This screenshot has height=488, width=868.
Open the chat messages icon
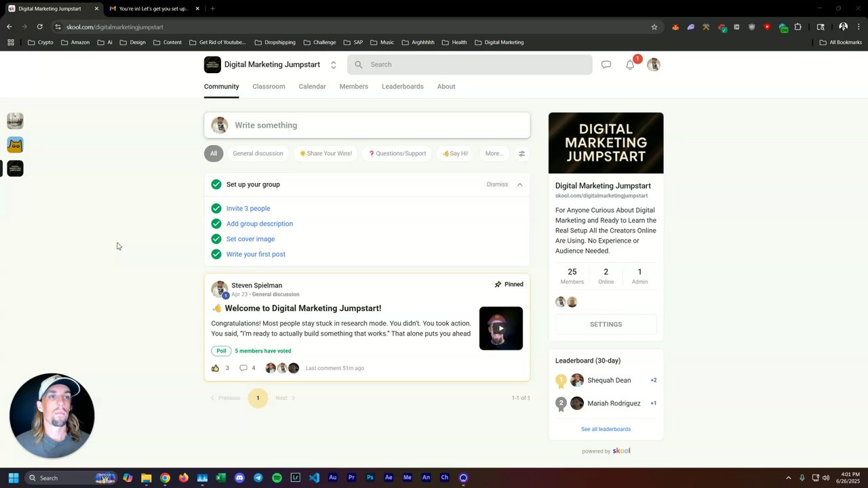[x=606, y=64]
